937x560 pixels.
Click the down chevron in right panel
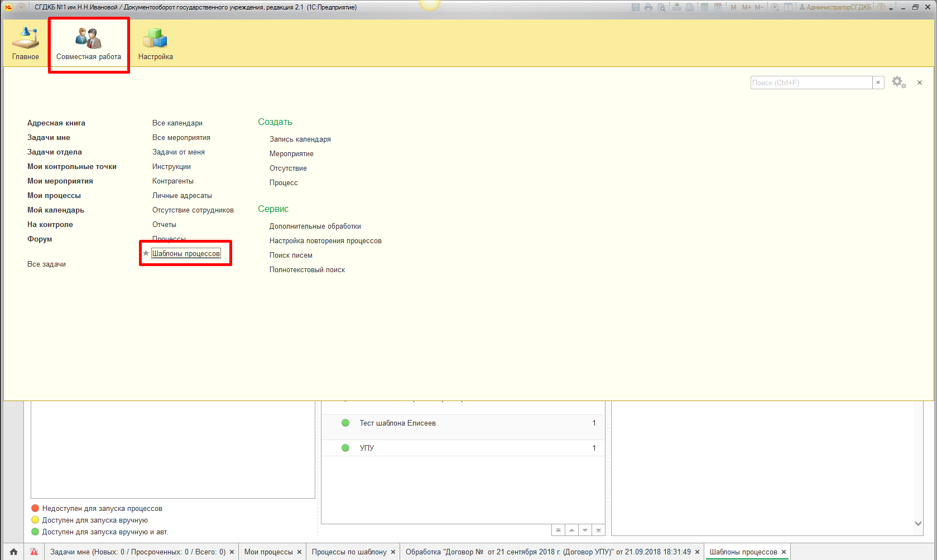[918, 523]
